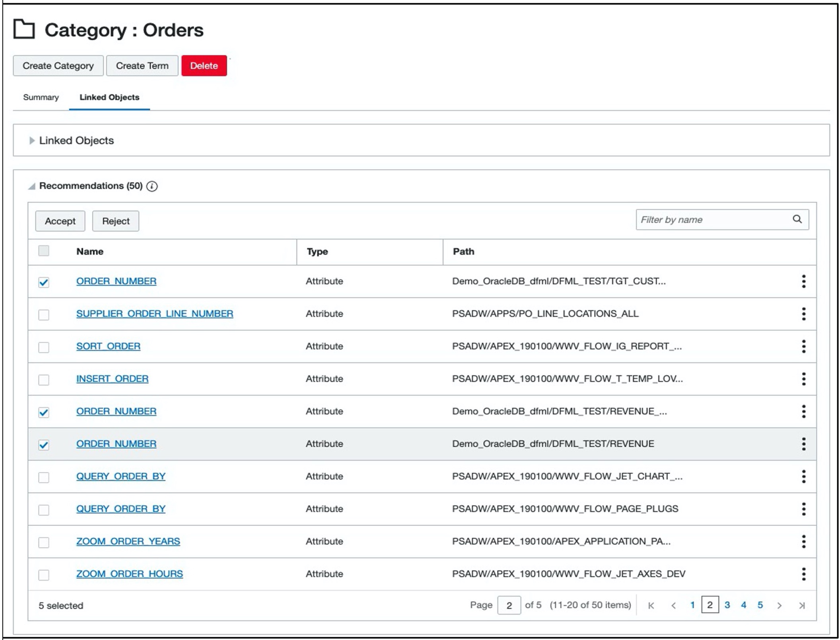Image resolution: width=840 pixels, height=640 pixels.
Task: Open the Linked Objects tab
Action: click(x=109, y=98)
